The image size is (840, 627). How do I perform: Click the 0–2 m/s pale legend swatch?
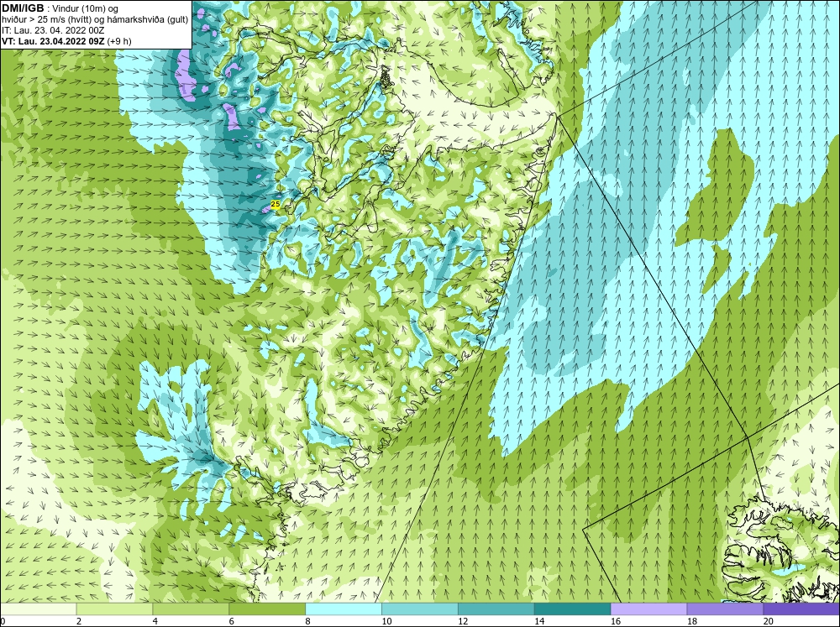38,609
